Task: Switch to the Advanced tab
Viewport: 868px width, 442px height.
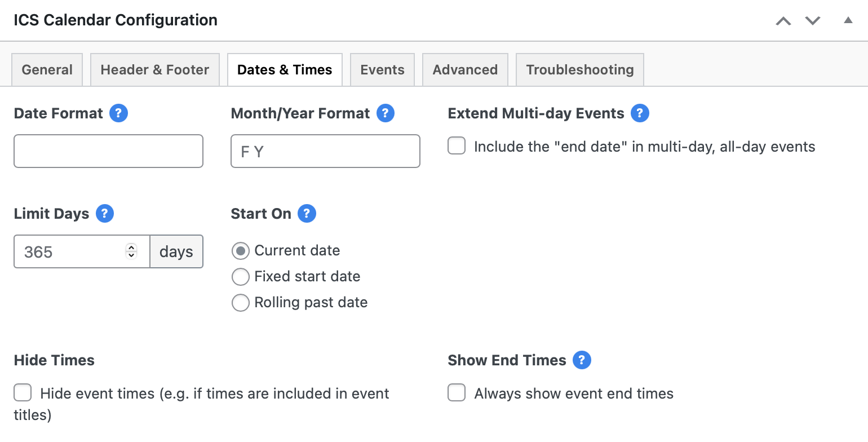Action: [x=465, y=69]
